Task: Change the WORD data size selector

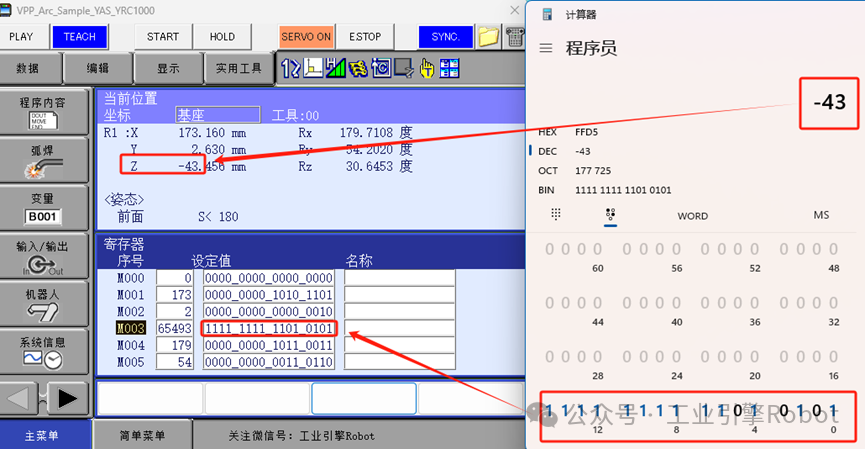Action: click(x=692, y=216)
